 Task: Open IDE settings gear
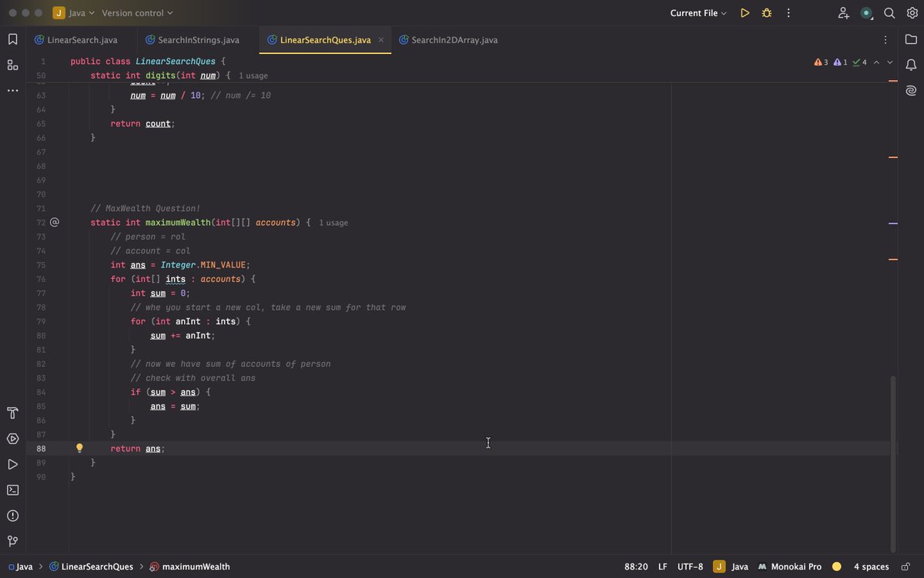[x=912, y=13]
